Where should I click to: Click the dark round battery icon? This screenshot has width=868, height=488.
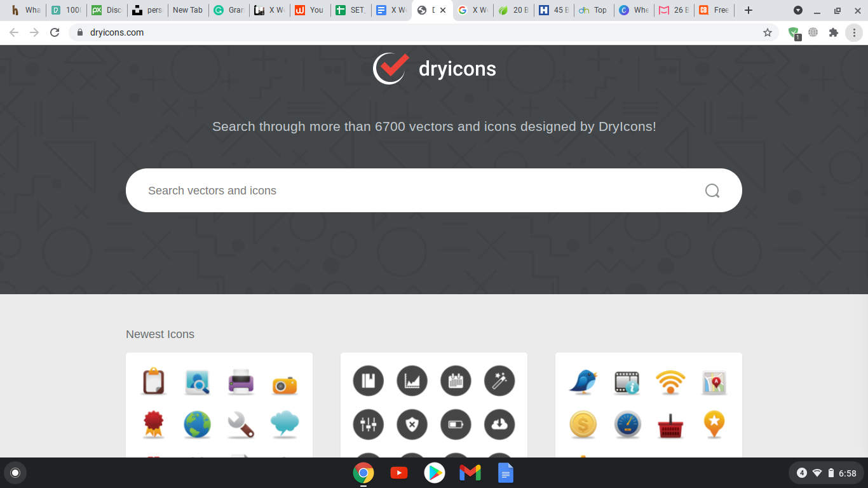[456, 424]
